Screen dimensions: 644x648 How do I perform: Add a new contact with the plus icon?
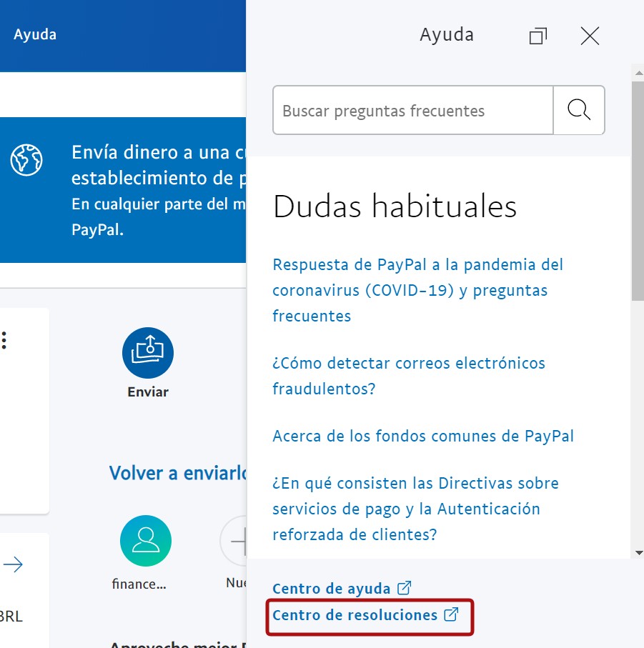click(x=234, y=541)
